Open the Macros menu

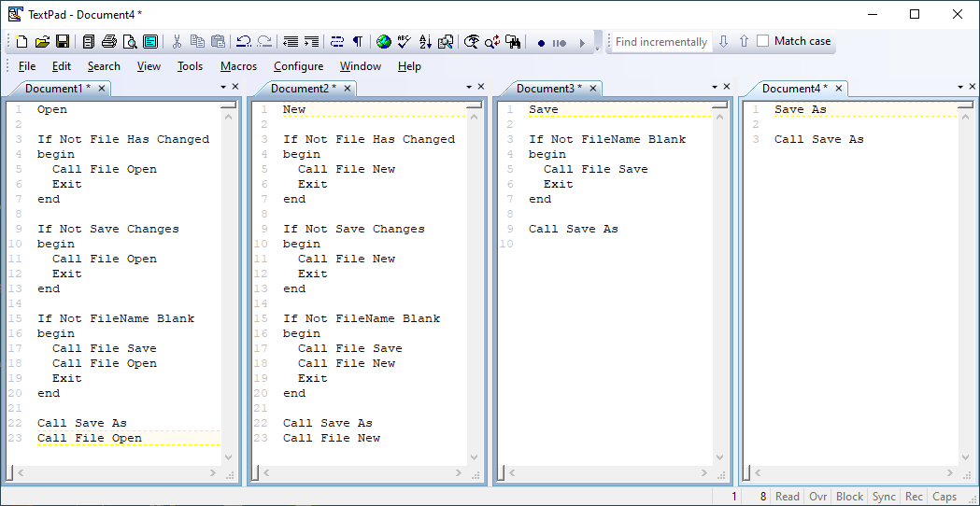point(239,66)
